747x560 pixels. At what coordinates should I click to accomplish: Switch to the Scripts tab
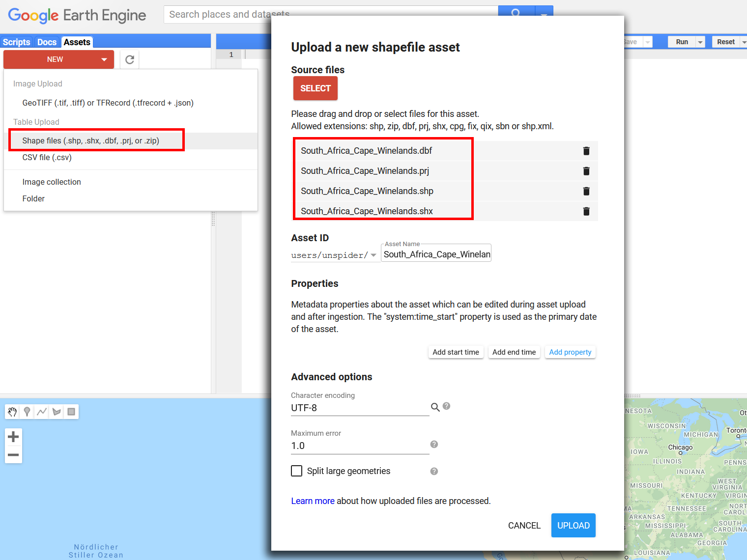pyautogui.click(x=16, y=42)
